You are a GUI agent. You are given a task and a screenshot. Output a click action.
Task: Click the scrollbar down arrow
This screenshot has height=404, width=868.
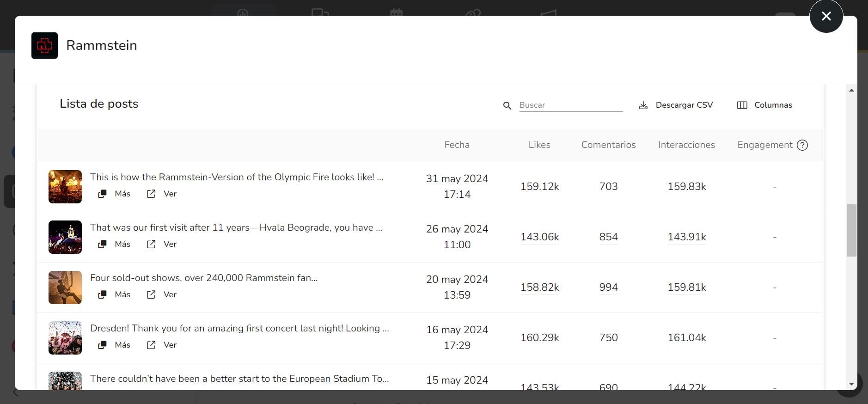851,384
